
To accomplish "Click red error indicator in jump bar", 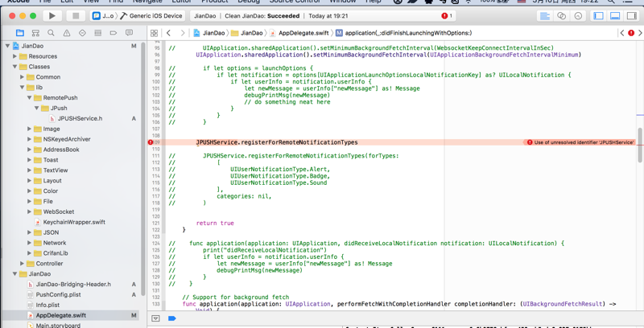I will tap(631, 33).
